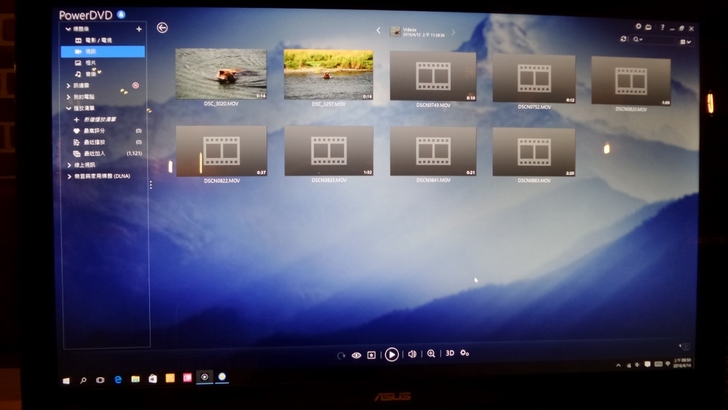728x410 pixels.
Task: Refresh the media library
Action: click(624, 39)
